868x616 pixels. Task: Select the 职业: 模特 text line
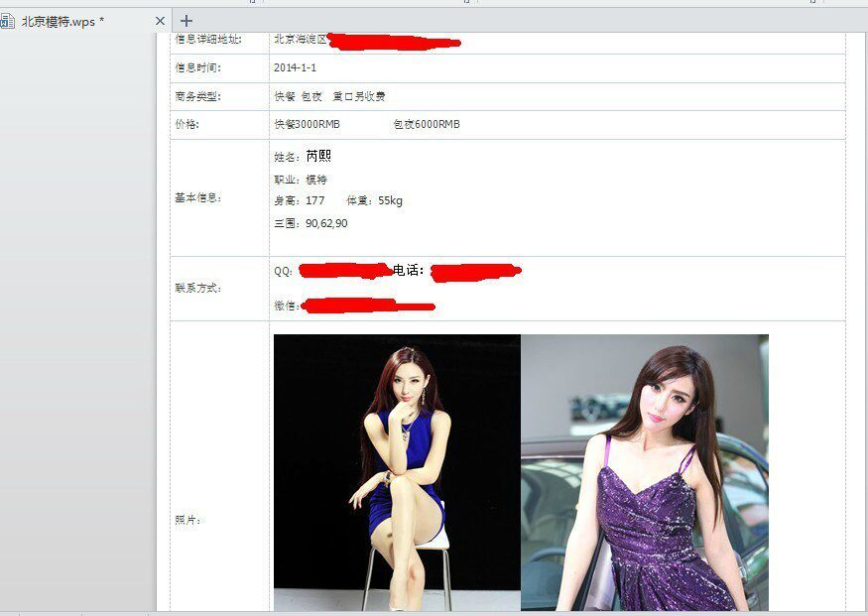tap(301, 178)
